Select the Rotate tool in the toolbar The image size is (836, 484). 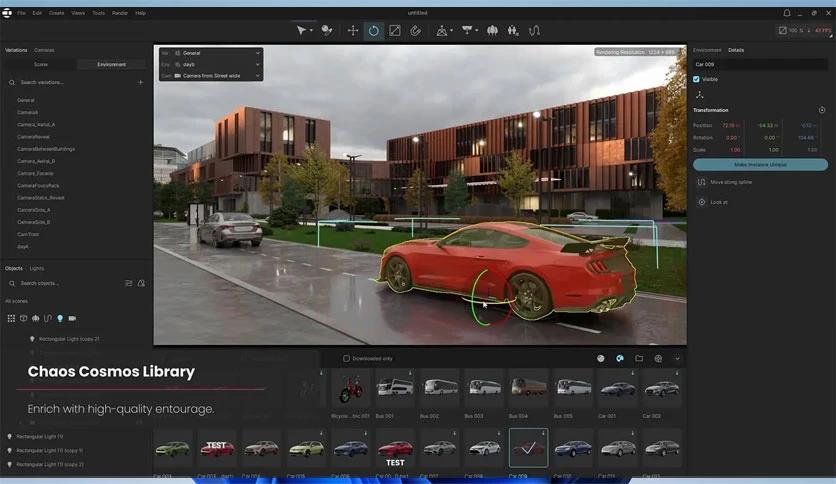(373, 31)
